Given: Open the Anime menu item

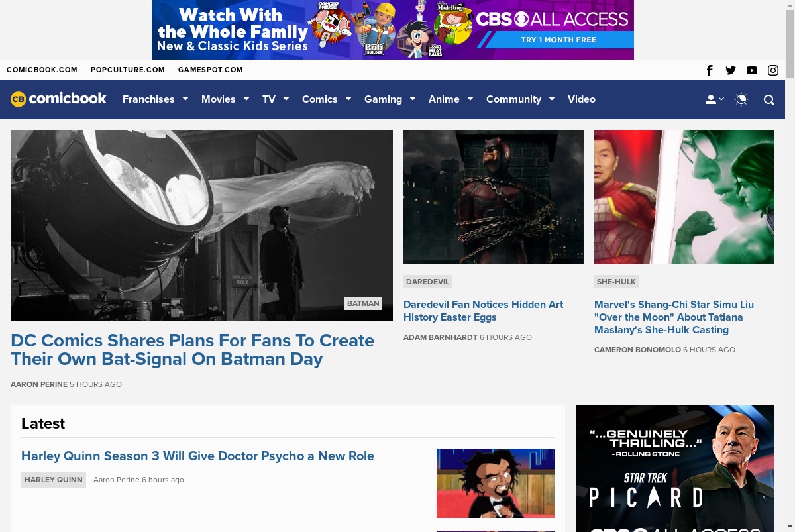Looking at the screenshot, I should [444, 99].
